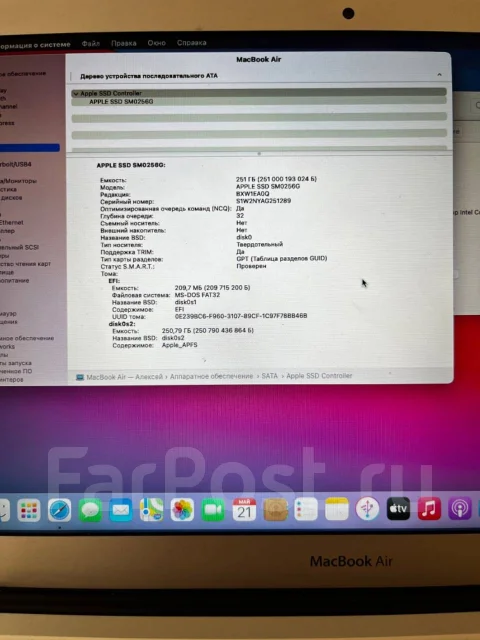Click media type value Твердотельный

(x=260, y=244)
